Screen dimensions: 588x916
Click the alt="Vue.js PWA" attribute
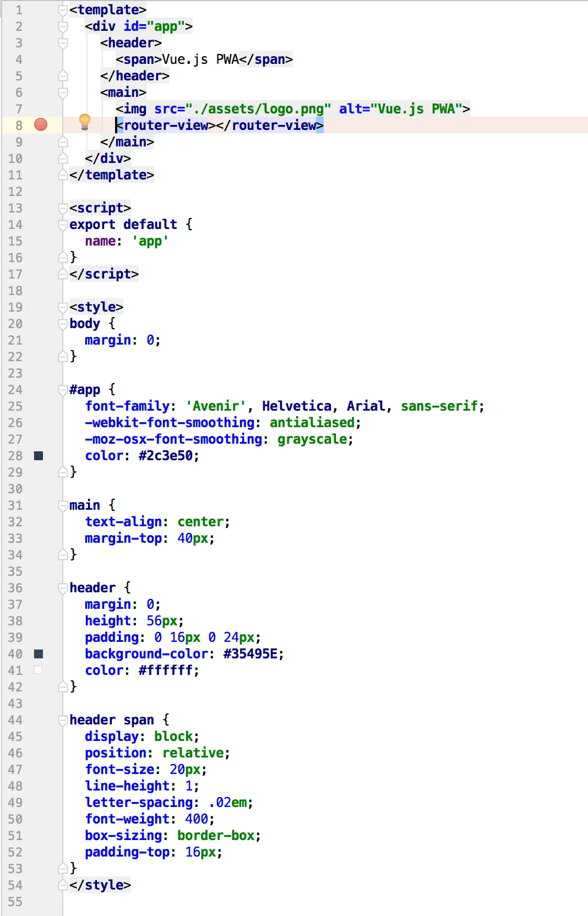click(x=400, y=109)
